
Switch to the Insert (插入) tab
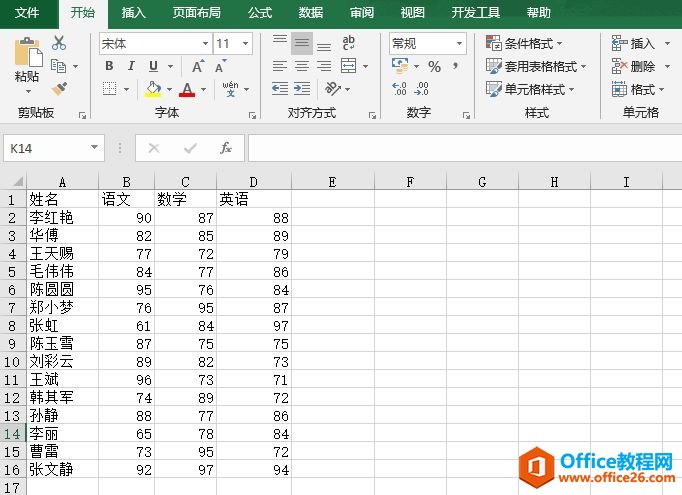[x=134, y=13]
